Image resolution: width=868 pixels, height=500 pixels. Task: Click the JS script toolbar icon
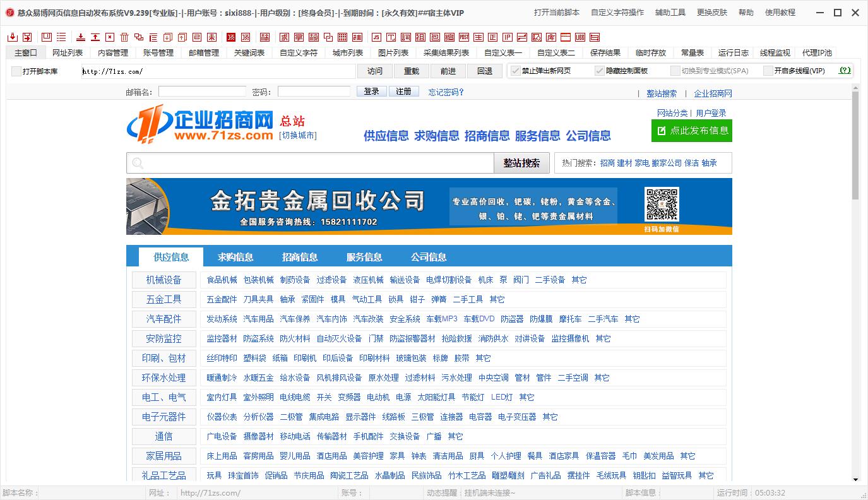pos(377,37)
